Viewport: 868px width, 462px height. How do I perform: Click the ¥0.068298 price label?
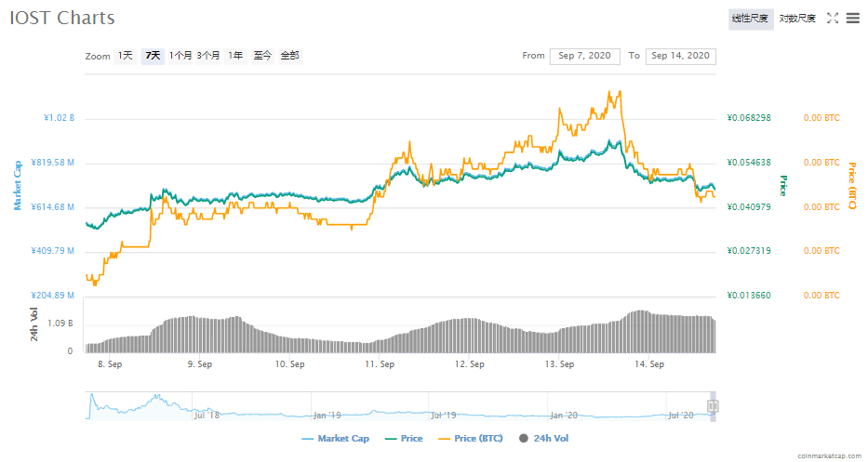coord(748,118)
